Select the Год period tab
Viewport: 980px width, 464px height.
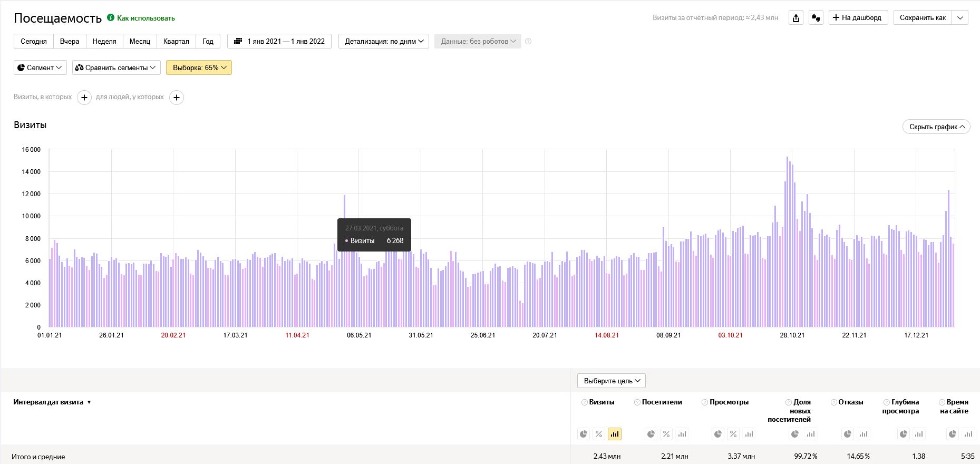[x=208, y=41]
